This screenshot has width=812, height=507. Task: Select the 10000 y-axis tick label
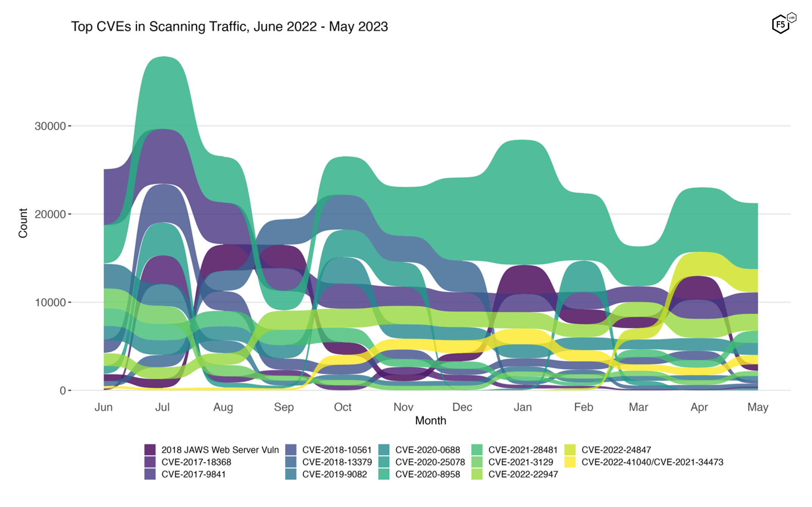tap(50, 303)
